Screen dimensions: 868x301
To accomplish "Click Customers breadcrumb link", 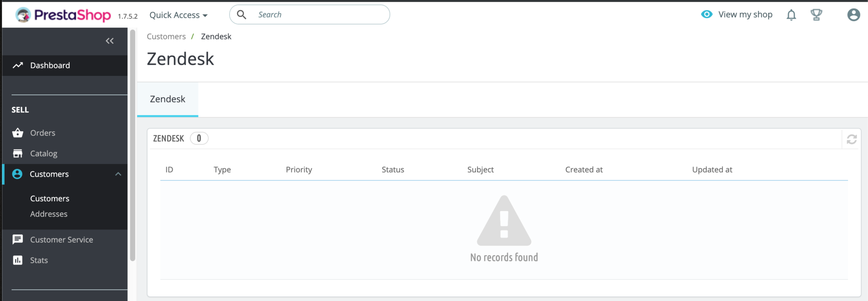I will click(166, 37).
